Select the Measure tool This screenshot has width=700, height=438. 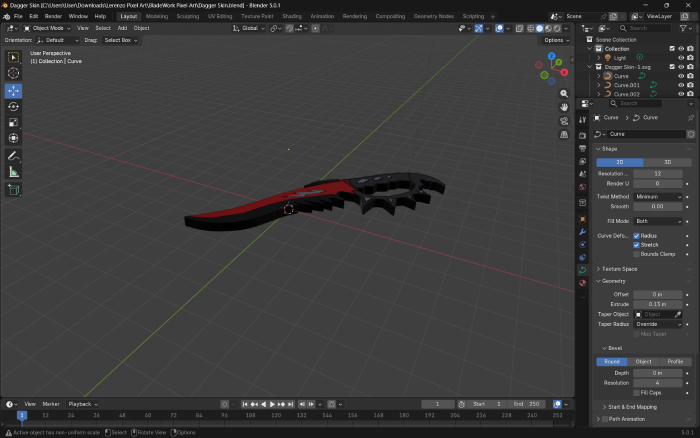[13, 172]
